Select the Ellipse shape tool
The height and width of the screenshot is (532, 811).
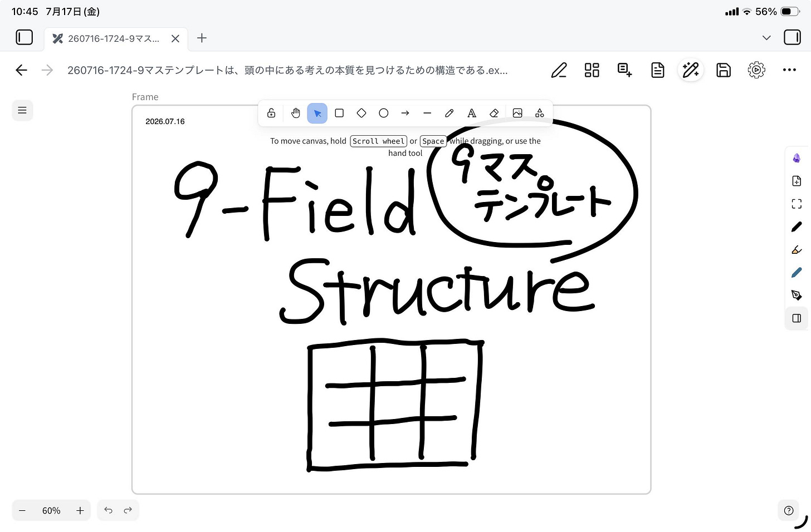tap(384, 114)
